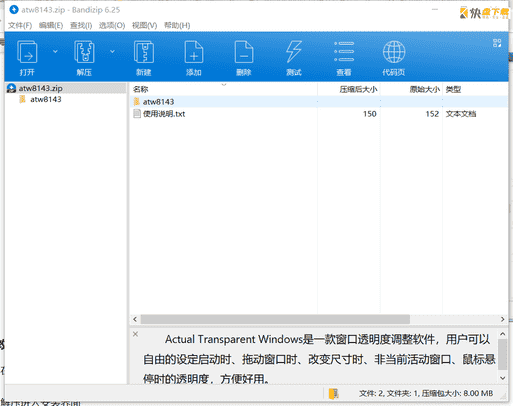The width and height of the screenshot is (513, 406).
Task: Expand the Open button dropdown arrow
Action: click(55, 51)
